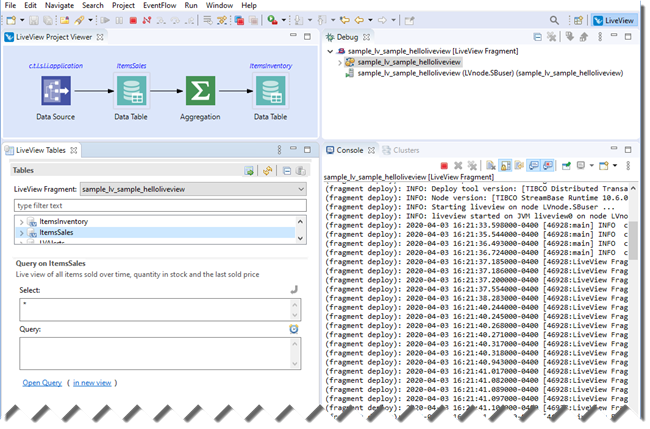Click the search magnifier icon in toolbar
This screenshot has width=650, height=429.
pos(554,19)
